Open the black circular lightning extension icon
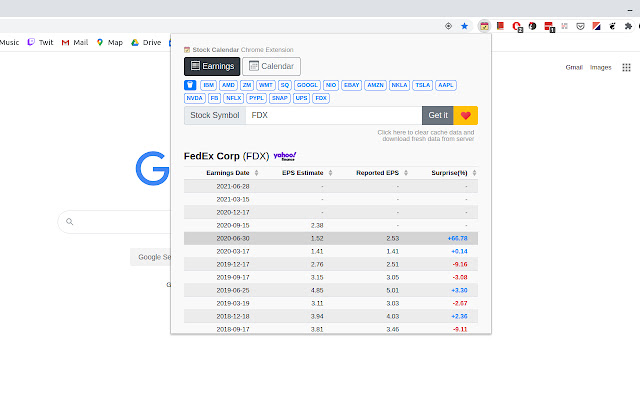Screen dimensions: 640x400 pyautogui.click(x=532, y=26)
